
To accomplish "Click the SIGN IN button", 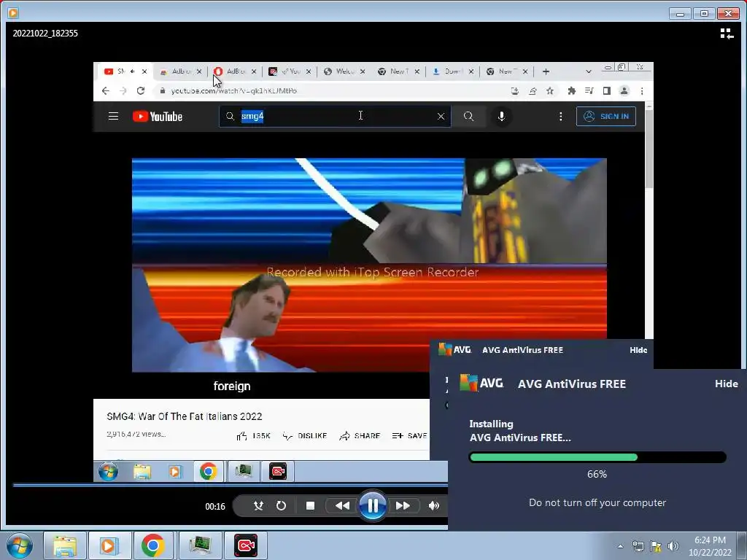I will 606,116.
